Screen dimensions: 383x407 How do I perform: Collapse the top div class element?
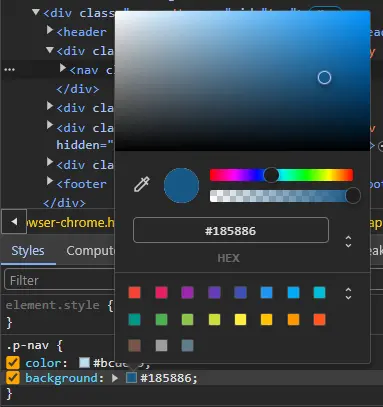tap(36, 13)
